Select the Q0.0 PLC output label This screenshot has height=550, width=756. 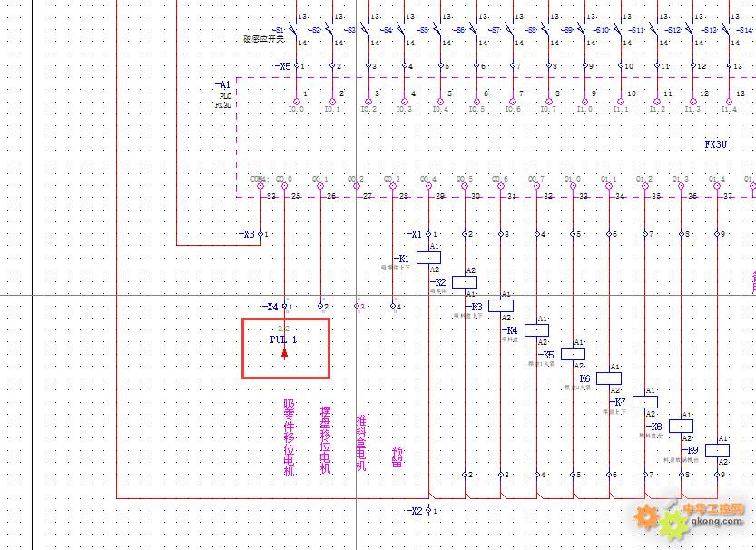pos(284,179)
